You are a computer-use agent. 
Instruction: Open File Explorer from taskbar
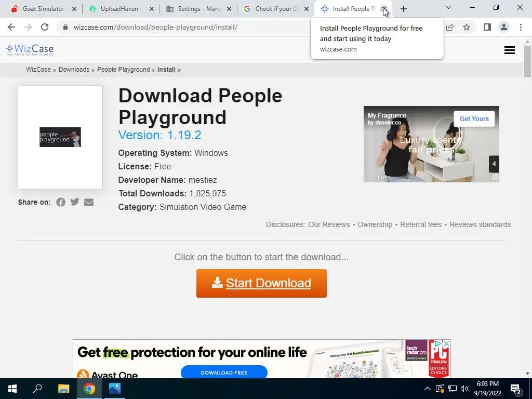tap(63, 389)
